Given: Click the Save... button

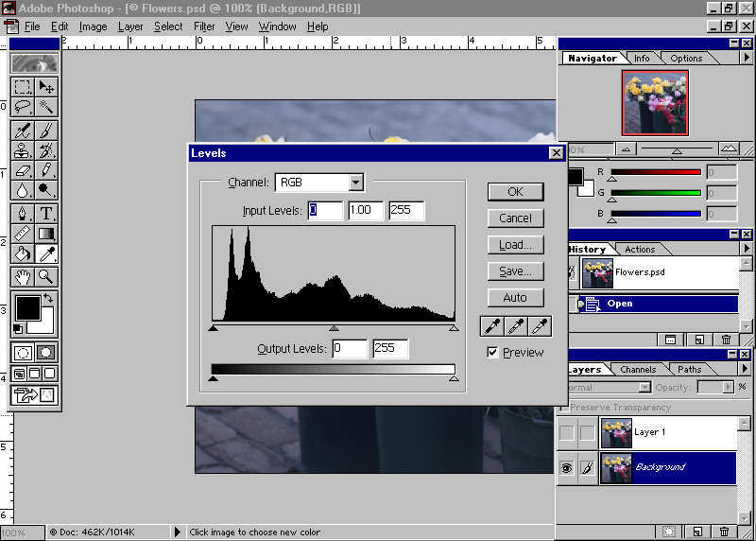Looking at the screenshot, I should click(515, 271).
